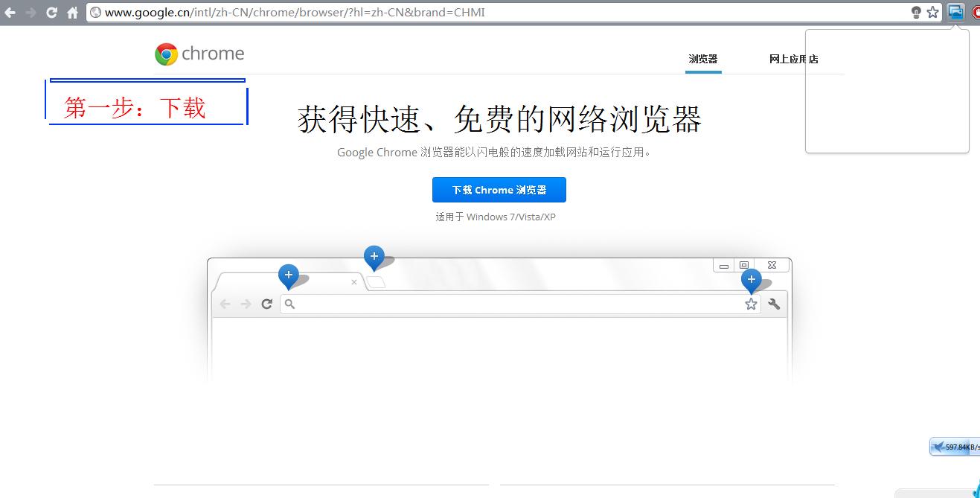Viewport: 980px width, 498px height.
Task: Bookmark this page with the star icon
Action: tap(932, 13)
